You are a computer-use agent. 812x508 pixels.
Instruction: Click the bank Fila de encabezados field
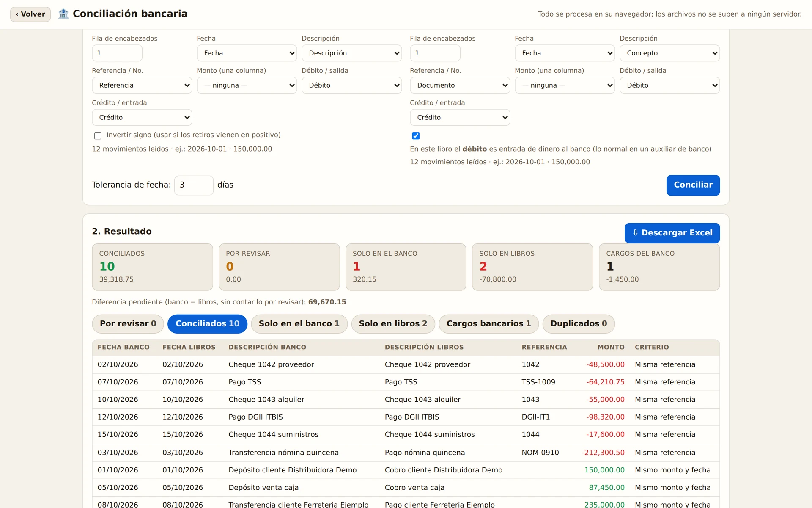click(117, 53)
